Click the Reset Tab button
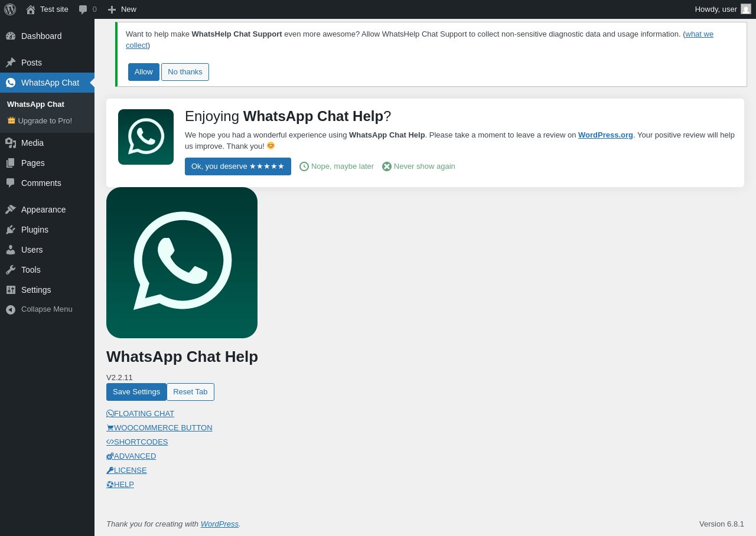756x536 pixels. pyautogui.click(x=190, y=392)
